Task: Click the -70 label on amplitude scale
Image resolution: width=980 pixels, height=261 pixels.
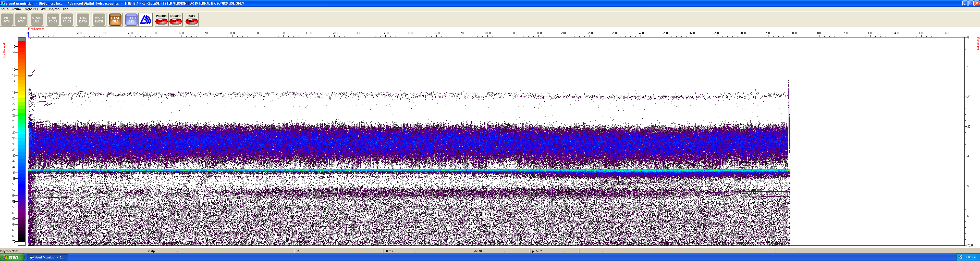Action: (x=14, y=242)
